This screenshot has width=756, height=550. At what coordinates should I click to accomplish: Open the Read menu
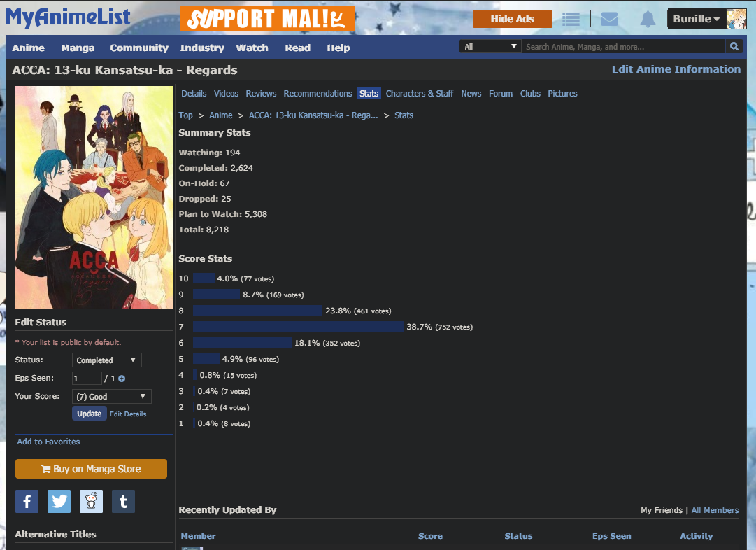pos(297,48)
